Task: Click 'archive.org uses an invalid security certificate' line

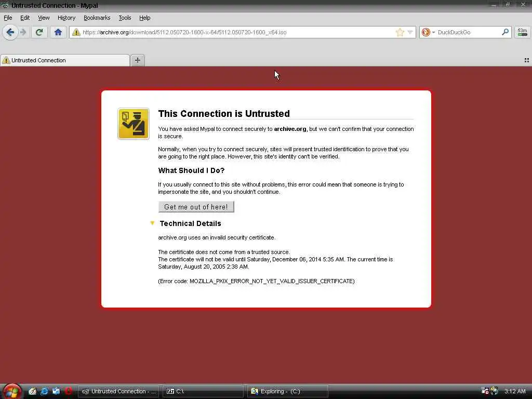Action: click(x=217, y=237)
